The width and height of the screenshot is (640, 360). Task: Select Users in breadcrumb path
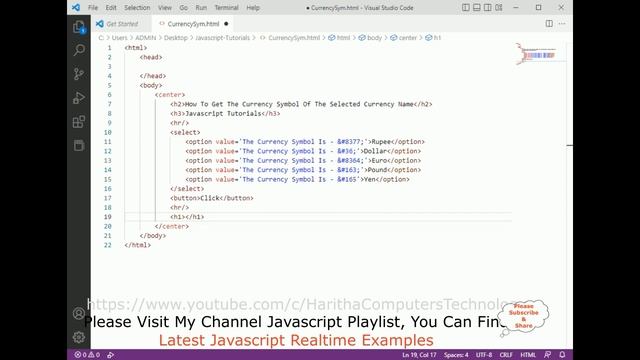pos(120,38)
